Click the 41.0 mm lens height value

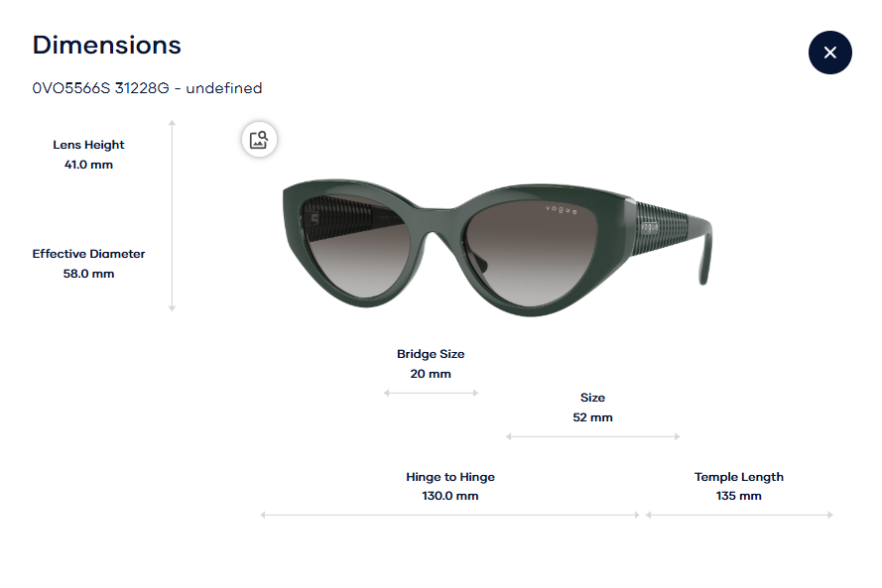point(88,165)
